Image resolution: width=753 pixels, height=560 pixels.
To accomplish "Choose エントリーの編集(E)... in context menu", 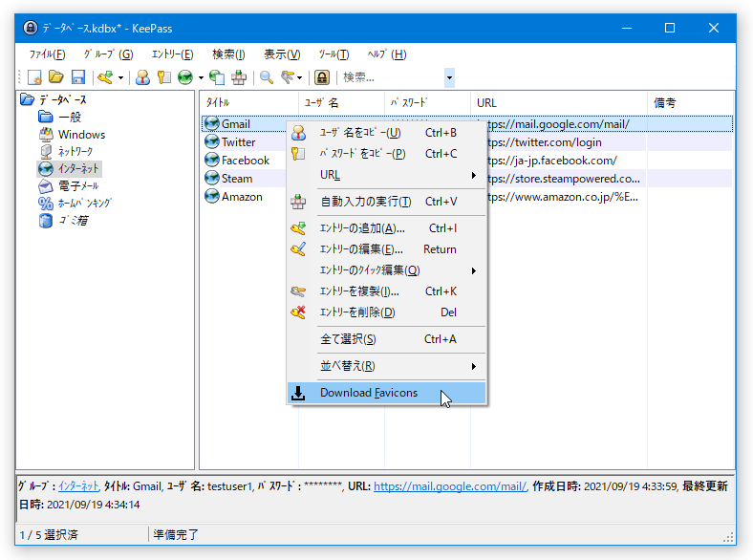I will 387,249.
